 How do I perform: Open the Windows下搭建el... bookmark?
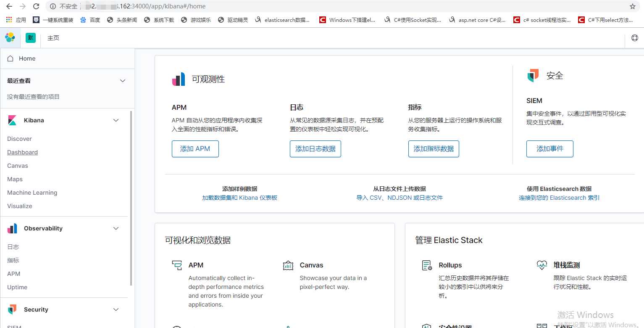tap(347, 20)
